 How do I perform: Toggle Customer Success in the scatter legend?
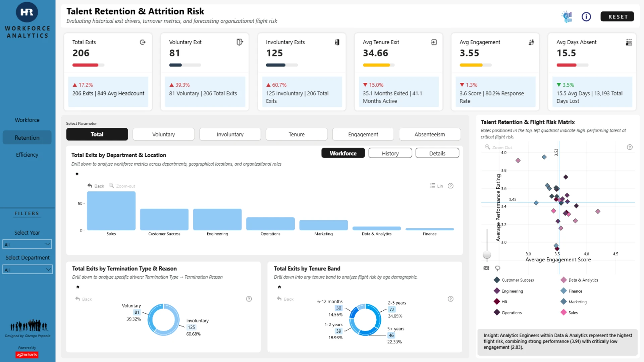pyautogui.click(x=514, y=280)
